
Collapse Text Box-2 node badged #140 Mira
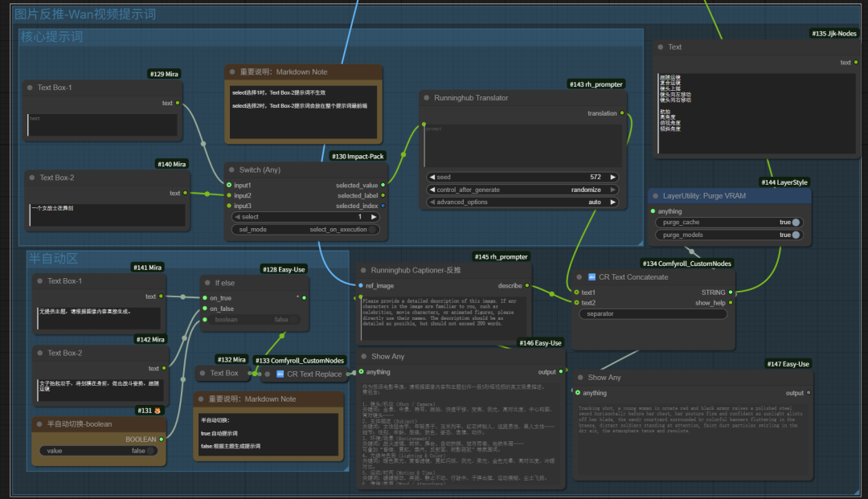(32, 178)
